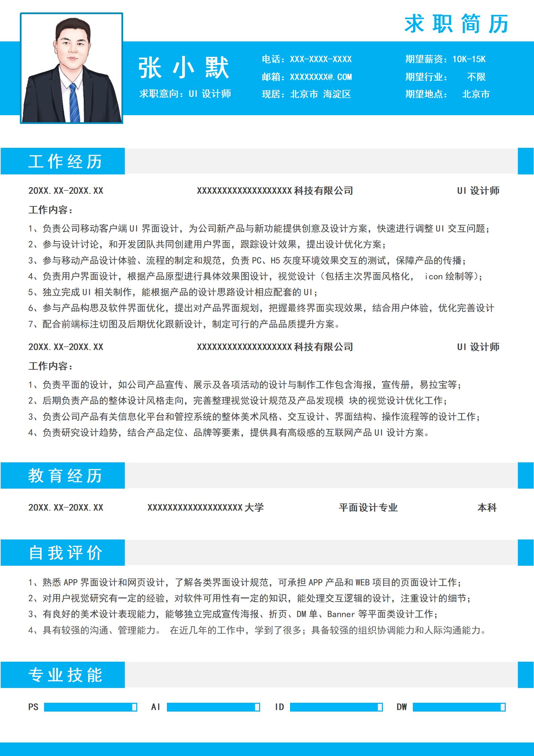The width and height of the screenshot is (534, 756).
Task: Click the expected salary 10K-15K
Action: click(x=469, y=59)
